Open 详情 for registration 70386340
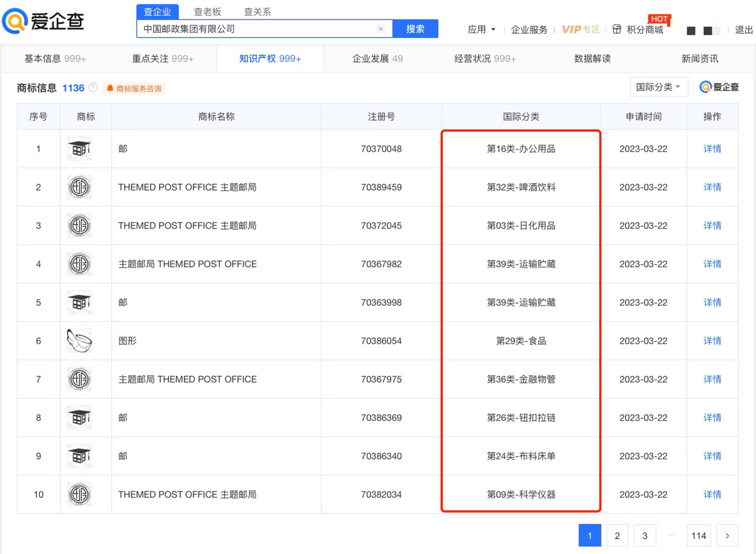This screenshot has height=554, width=756. tap(713, 456)
